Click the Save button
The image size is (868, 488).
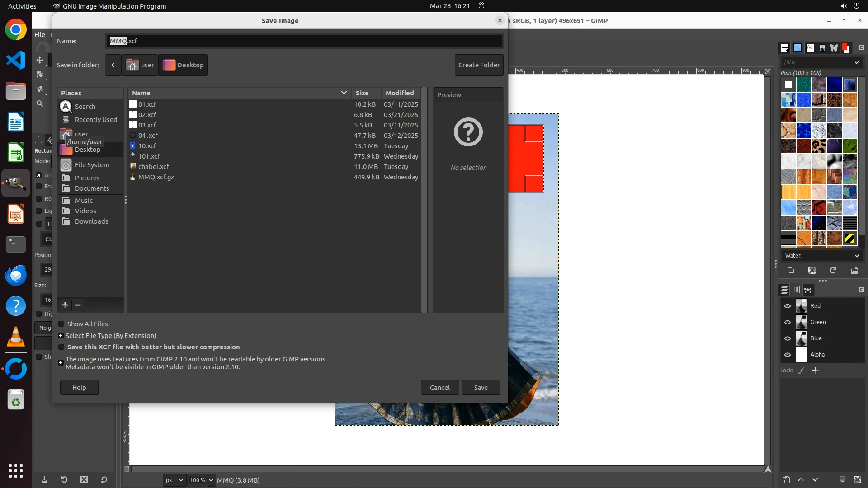pos(481,388)
